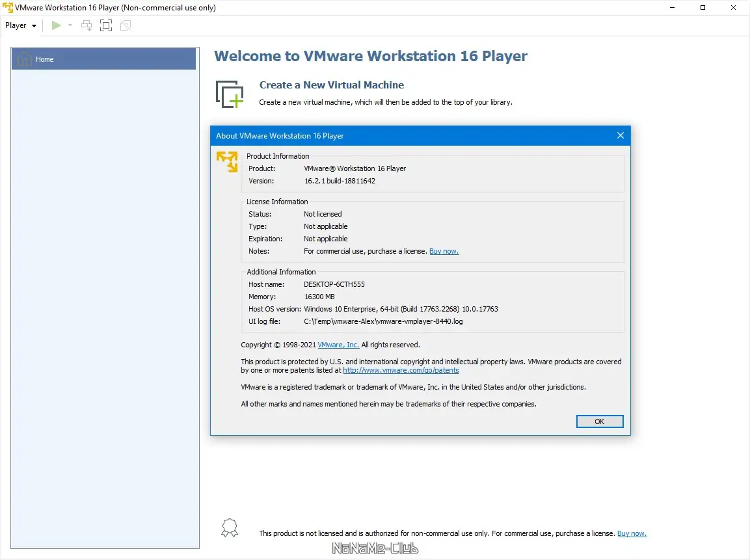The width and height of the screenshot is (750, 560).
Task: Click the Windows 10 Enterprise host OS text
Action: 401,309
